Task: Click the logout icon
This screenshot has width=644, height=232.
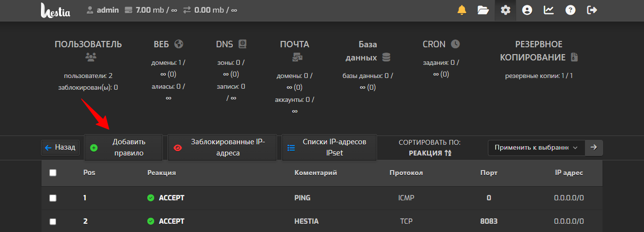Action: (592, 10)
